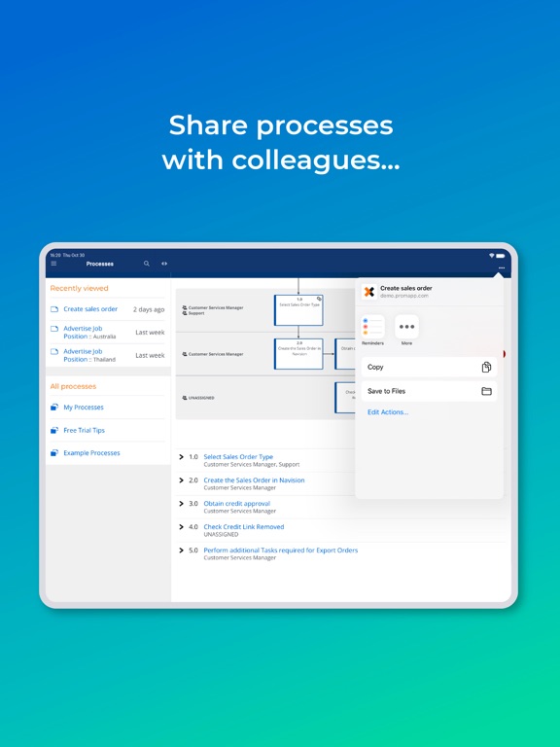This screenshot has width=560, height=747.
Task: Select flowchart box 1.0 Select Sales Order Type
Action: (x=298, y=310)
